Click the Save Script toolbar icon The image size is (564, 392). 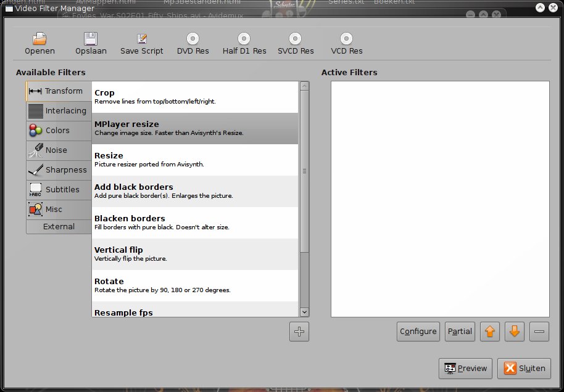(142, 43)
